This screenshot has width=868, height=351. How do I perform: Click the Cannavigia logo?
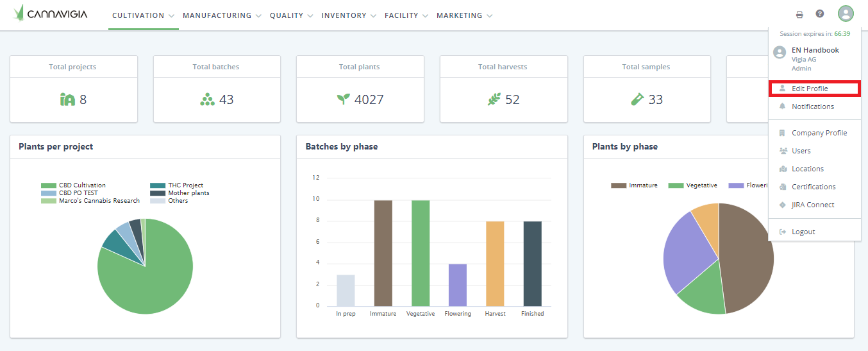(50, 13)
